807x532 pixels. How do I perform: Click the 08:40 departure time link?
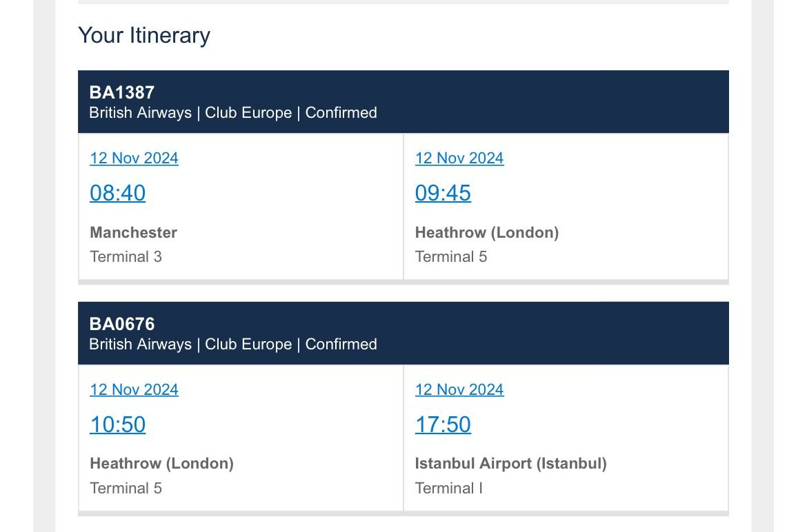[117, 193]
